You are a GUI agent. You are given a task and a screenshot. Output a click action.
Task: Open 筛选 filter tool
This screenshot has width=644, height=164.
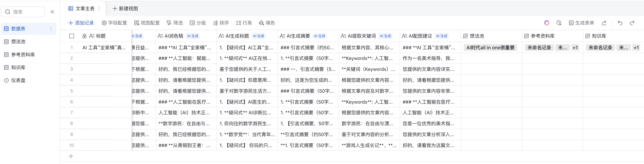(174, 23)
